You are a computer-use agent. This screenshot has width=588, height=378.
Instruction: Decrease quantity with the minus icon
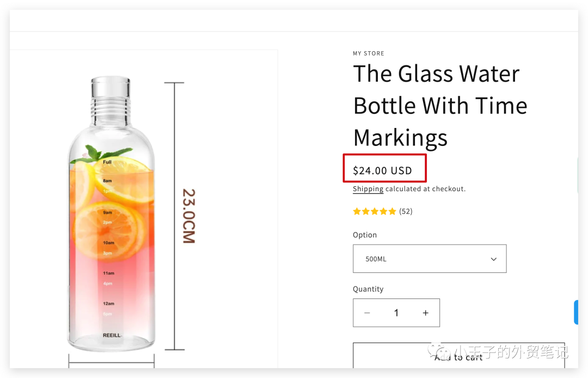367,313
